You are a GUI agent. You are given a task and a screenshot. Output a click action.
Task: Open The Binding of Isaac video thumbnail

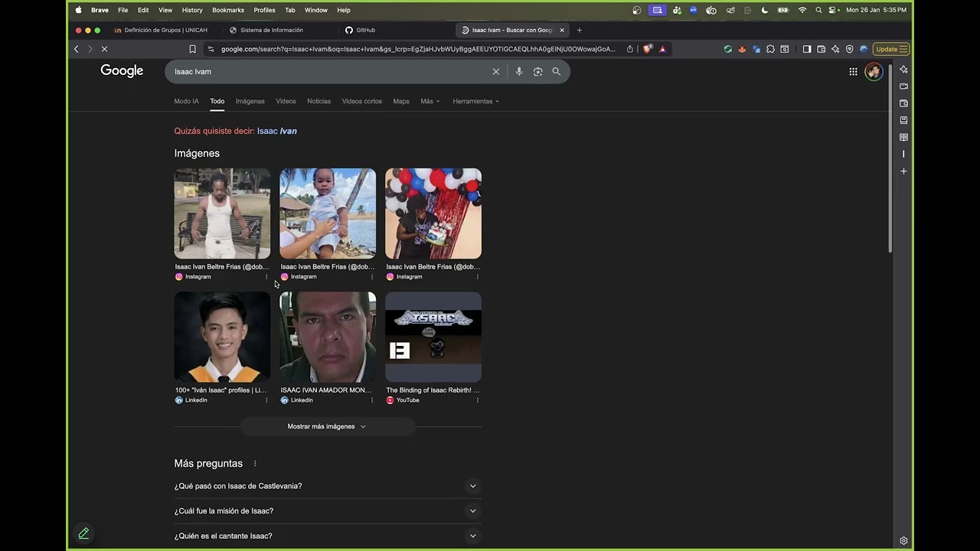[x=433, y=337]
